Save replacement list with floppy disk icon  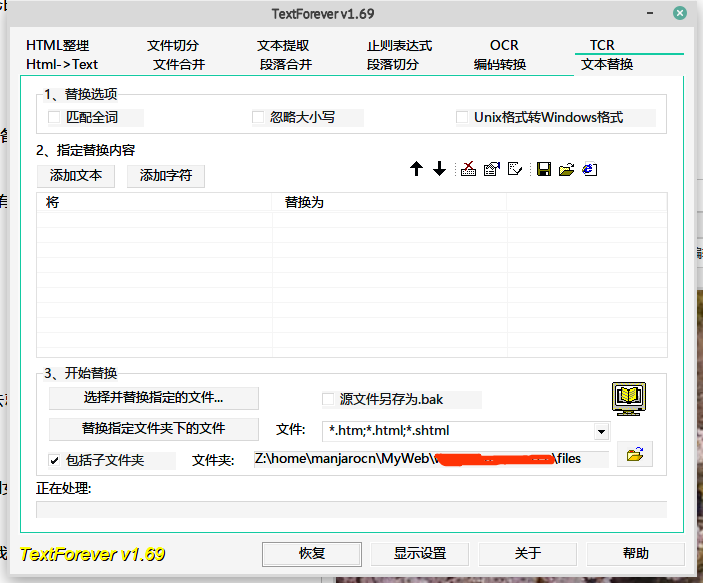click(x=544, y=169)
